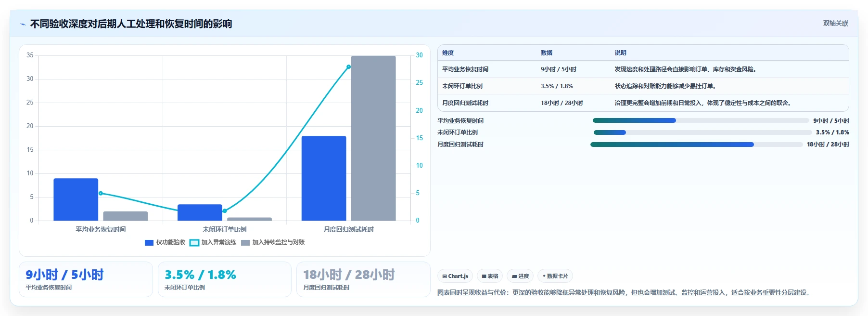
Task: Click the 数据 column header
Action: 547,53
